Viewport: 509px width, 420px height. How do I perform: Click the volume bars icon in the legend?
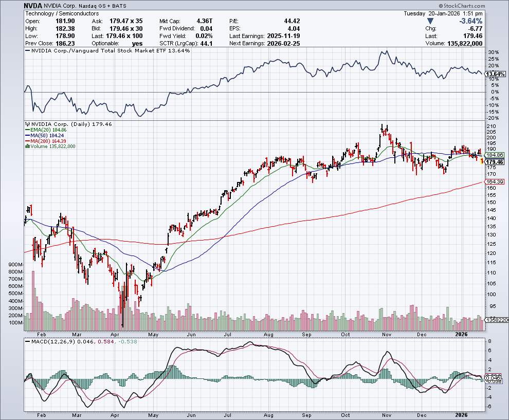tap(26, 147)
